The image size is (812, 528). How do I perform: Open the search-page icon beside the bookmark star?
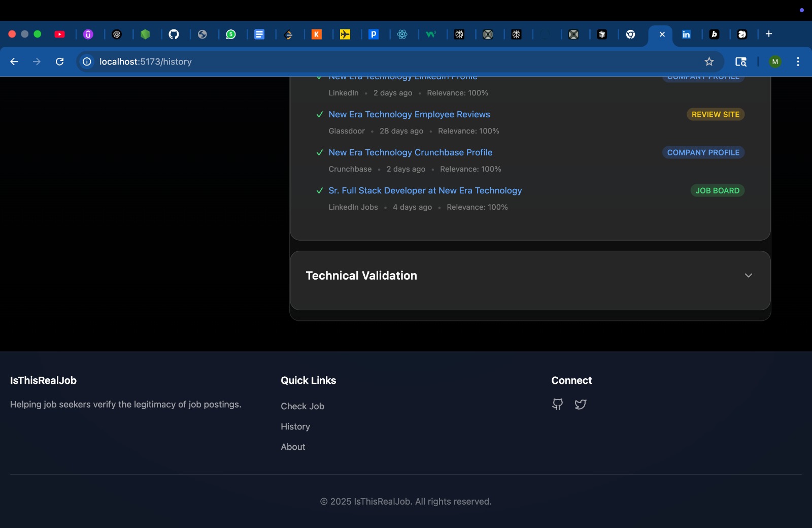pos(741,61)
